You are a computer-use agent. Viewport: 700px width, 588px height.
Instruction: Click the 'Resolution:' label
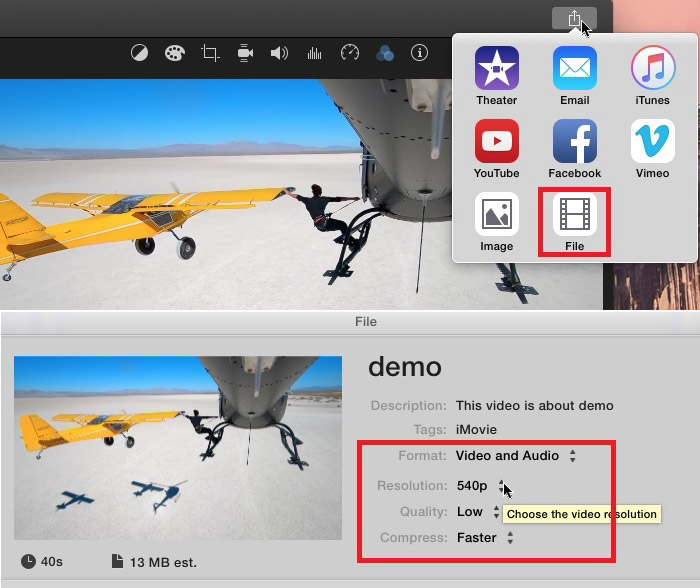tap(412, 486)
